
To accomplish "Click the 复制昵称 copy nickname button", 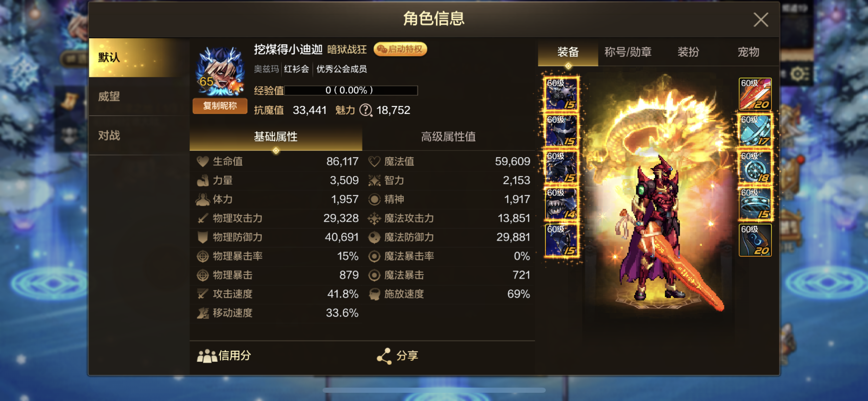I will (220, 106).
